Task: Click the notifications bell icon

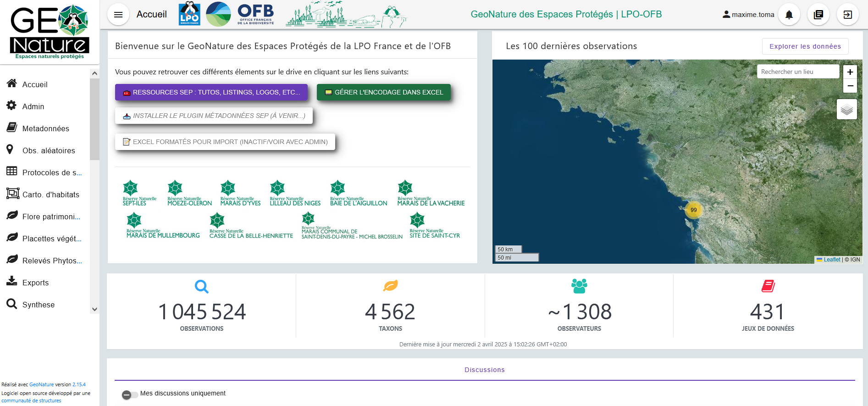Action: click(x=789, y=15)
